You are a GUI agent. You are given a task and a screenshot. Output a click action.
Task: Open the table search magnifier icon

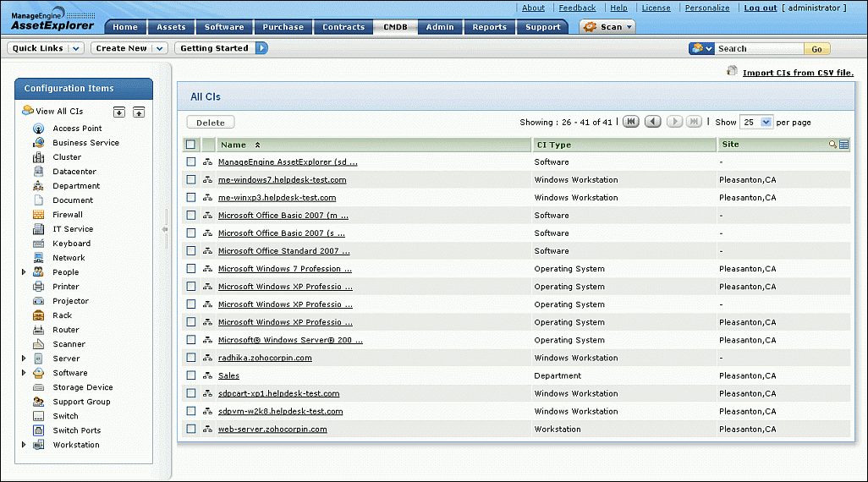coord(832,145)
